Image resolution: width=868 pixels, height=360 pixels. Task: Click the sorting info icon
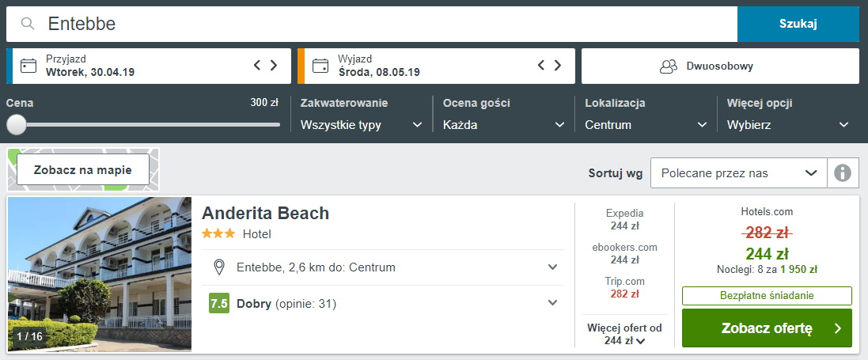pos(843,172)
